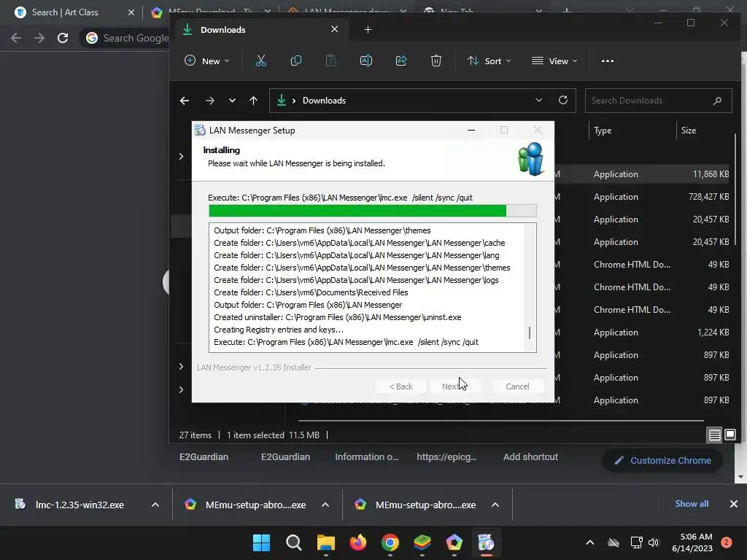Click Add shortcut on the new tab page
The height and width of the screenshot is (560, 747).
pos(530,456)
